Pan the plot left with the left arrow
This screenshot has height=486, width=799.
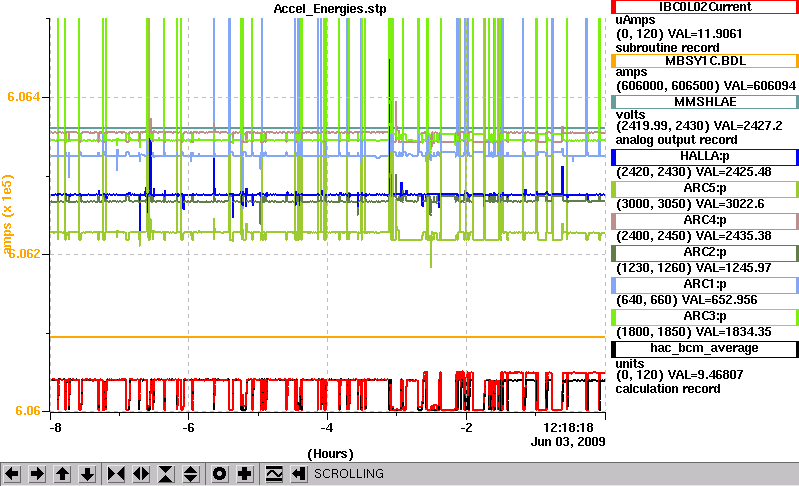(12, 474)
